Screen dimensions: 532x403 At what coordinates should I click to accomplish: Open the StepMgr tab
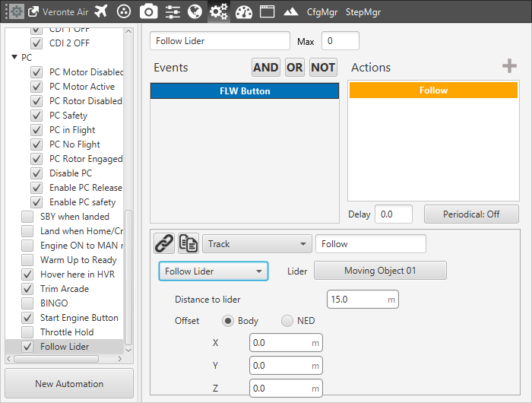coord(363,12)
